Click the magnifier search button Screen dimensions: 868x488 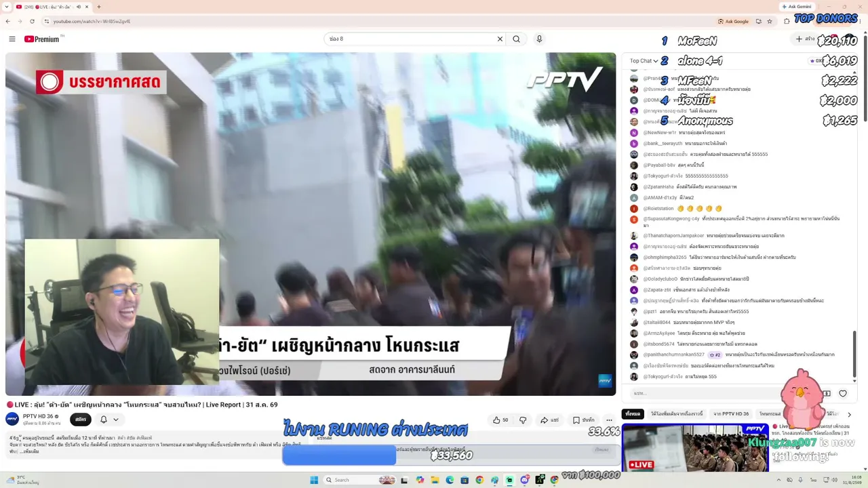pos(517,39)
